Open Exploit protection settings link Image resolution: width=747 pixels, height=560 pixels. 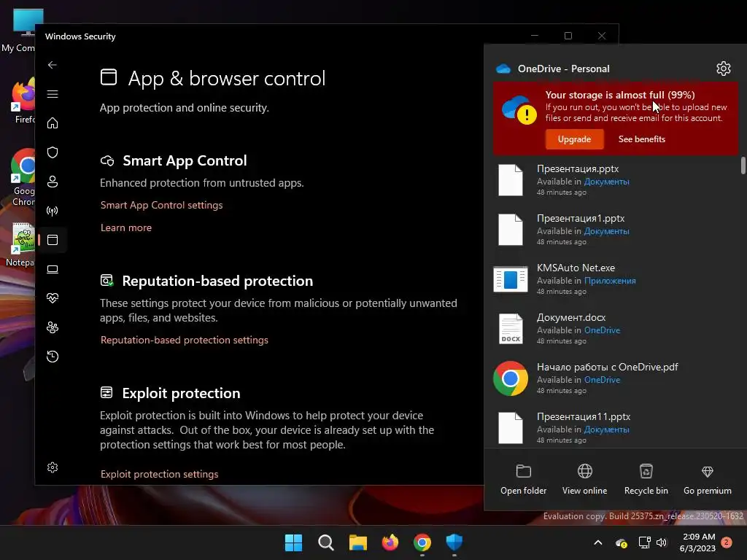[159, 474]
